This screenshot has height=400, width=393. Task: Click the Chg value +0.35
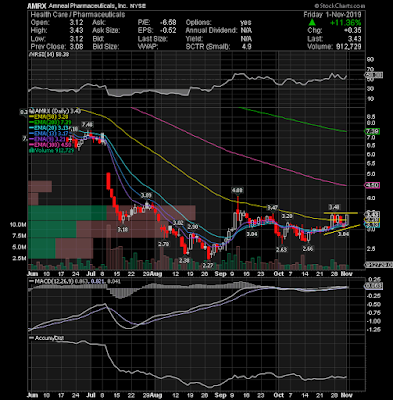pyautogui.click(x=353, y=30)
